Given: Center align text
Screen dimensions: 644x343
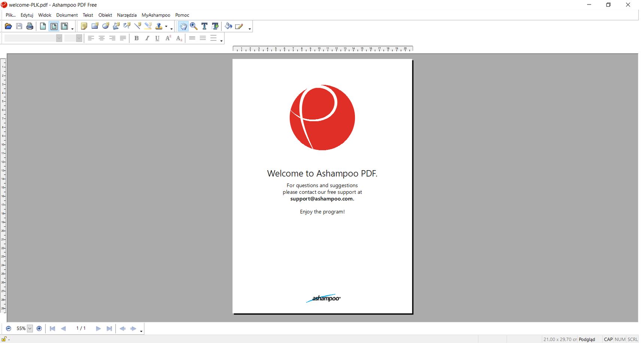Looking at the screenshot, I should (101, 38).
